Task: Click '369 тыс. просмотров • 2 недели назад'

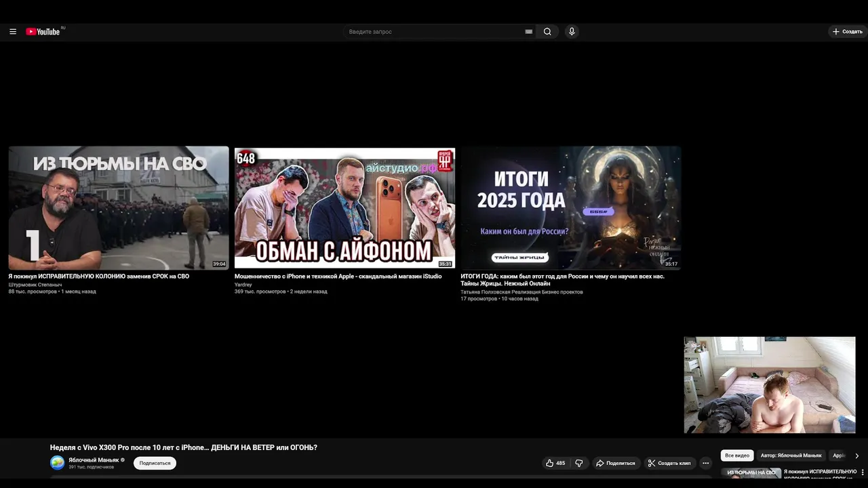Action: pyautogui.click(x=281, y=291)
